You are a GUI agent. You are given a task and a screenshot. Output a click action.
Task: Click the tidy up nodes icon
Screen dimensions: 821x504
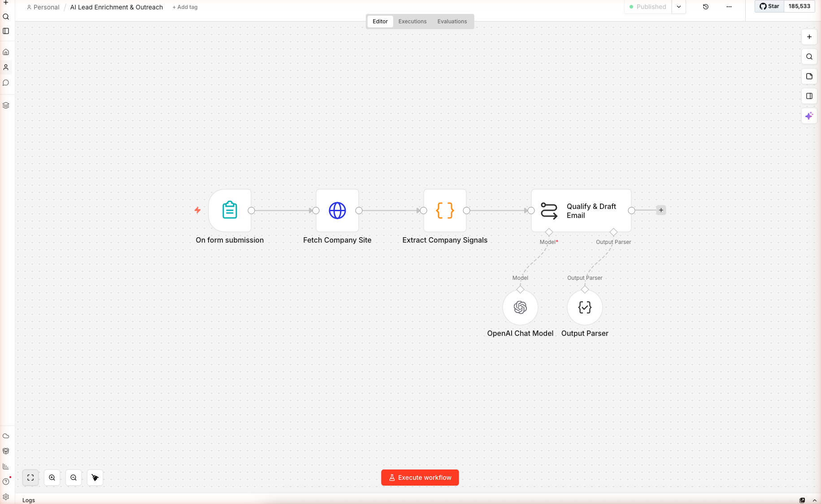95,478
